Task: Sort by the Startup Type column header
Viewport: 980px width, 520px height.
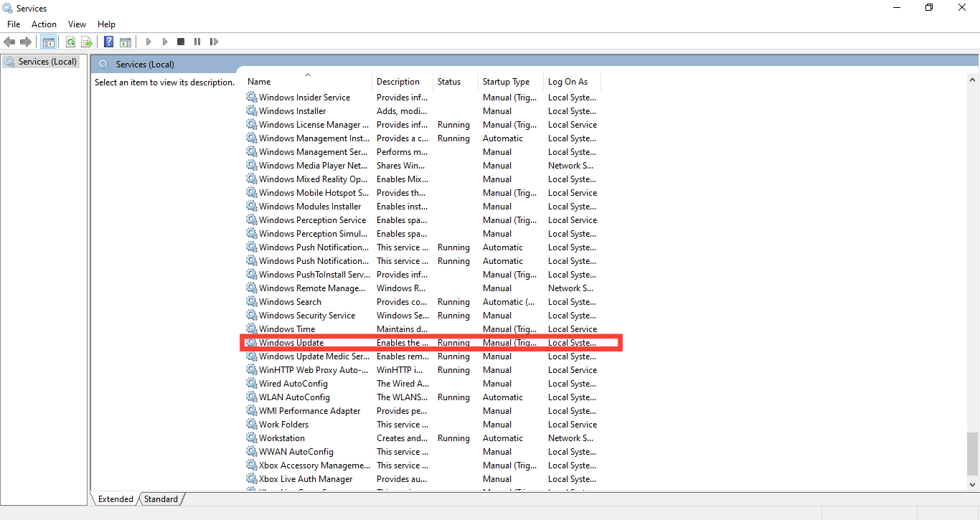Action: 507,81
